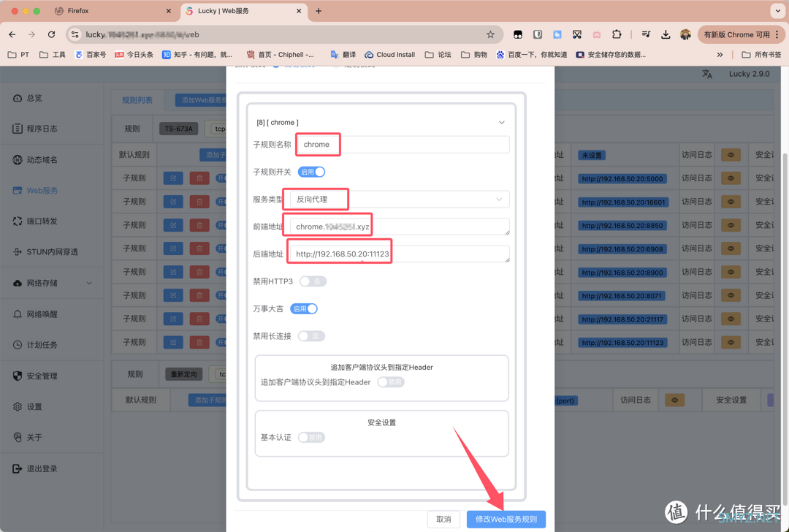Open the Cloud Install bookmark
The width and height of the screenshot is (789, 532).
click(x=389, y=54)
